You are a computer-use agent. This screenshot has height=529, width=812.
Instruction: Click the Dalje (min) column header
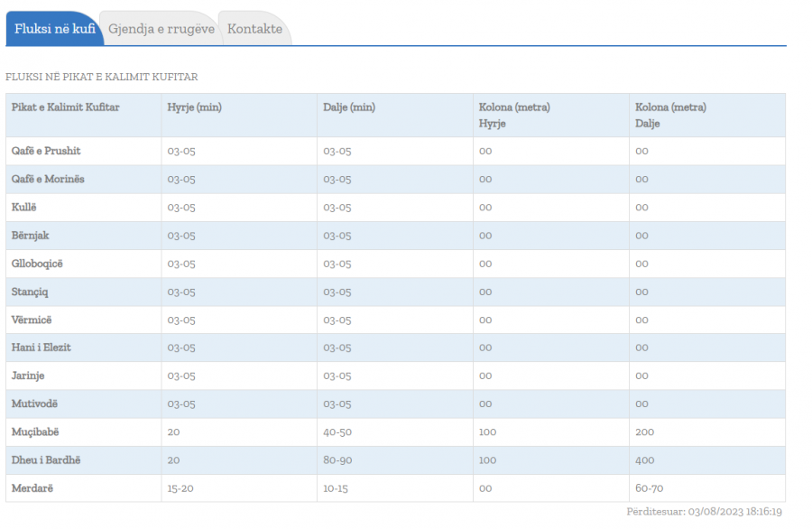click(x=349, y=107)
